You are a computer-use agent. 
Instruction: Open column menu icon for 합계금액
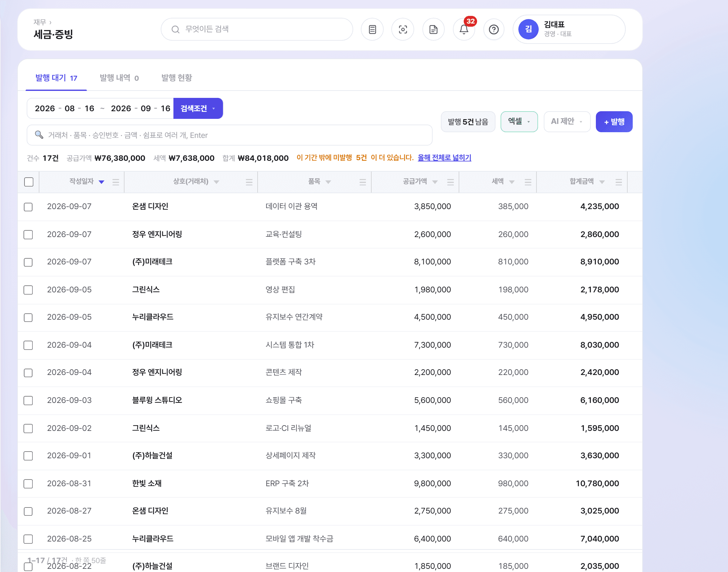(618, 182)
